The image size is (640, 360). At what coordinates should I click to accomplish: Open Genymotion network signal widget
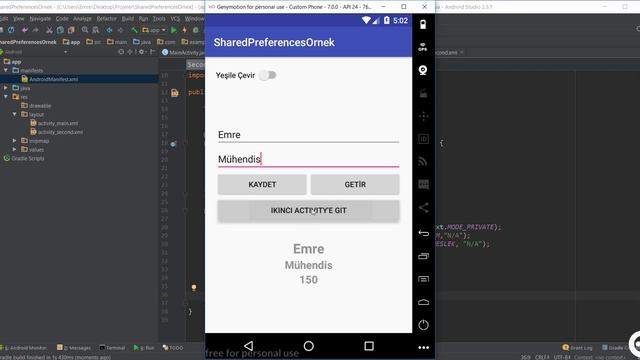(423, 162)
